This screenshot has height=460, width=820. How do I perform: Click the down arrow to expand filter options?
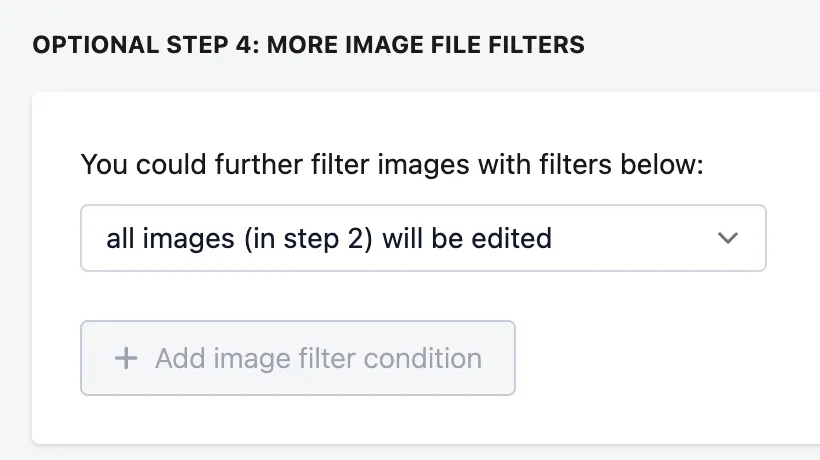pyautogui.click(x=727, y=238)
